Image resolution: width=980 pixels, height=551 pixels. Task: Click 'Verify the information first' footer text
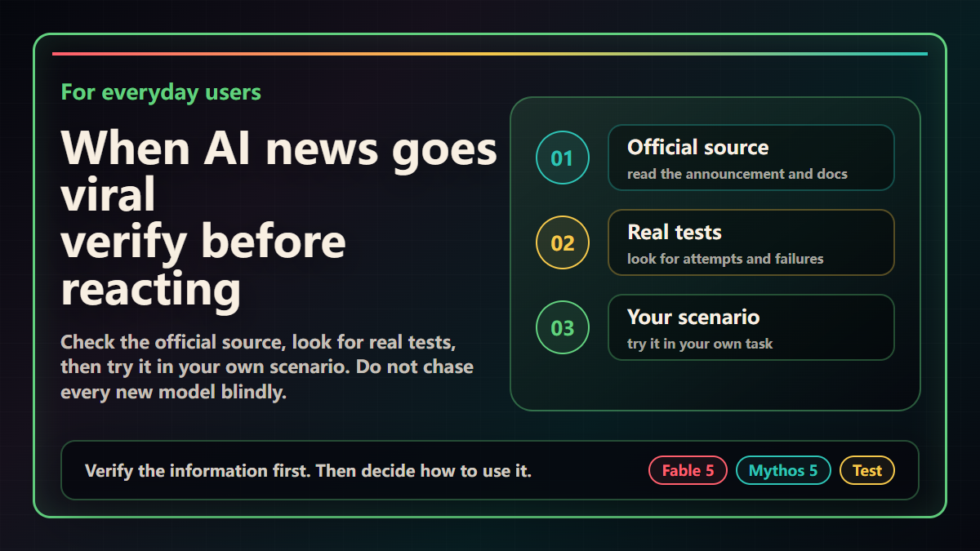309,470
